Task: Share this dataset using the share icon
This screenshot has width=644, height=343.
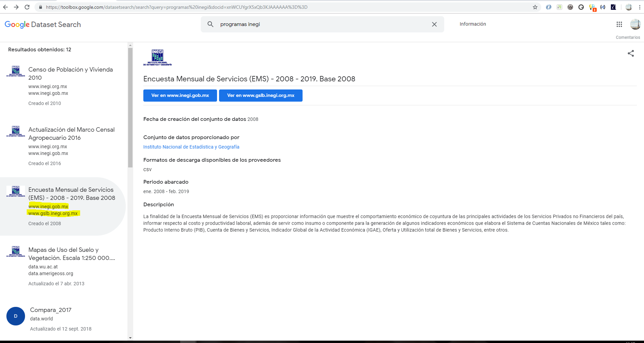Action: pos(631,53)
